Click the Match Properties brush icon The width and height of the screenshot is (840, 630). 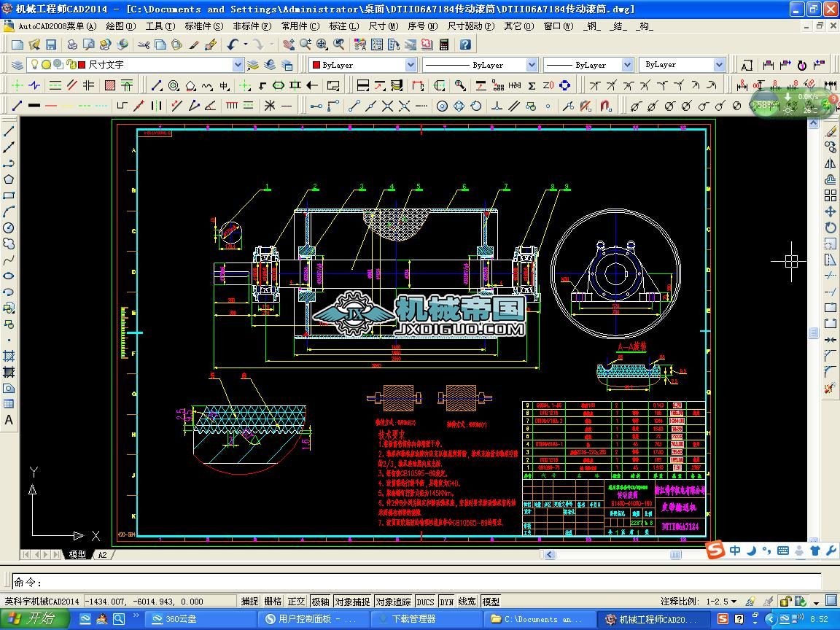(194, 45)
